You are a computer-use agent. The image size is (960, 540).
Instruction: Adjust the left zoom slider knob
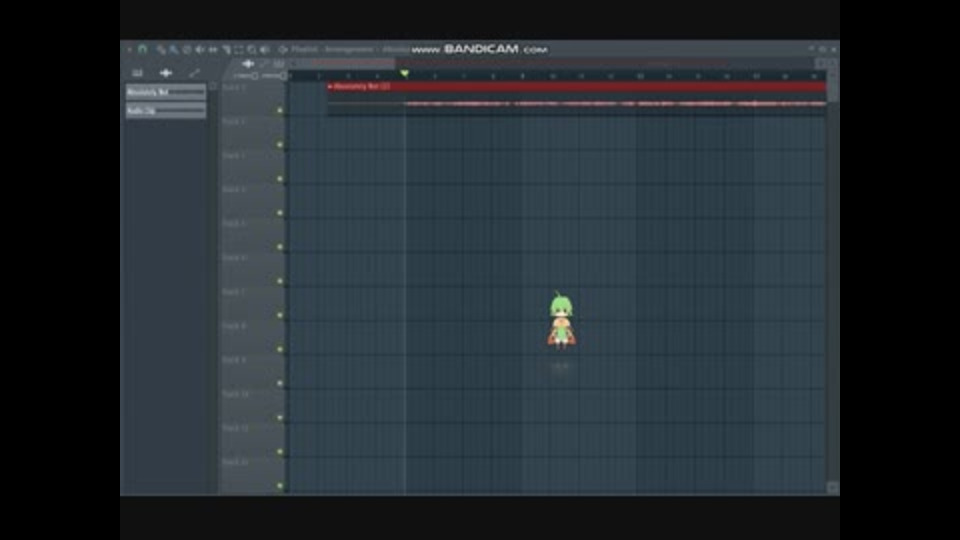point(255,76)
